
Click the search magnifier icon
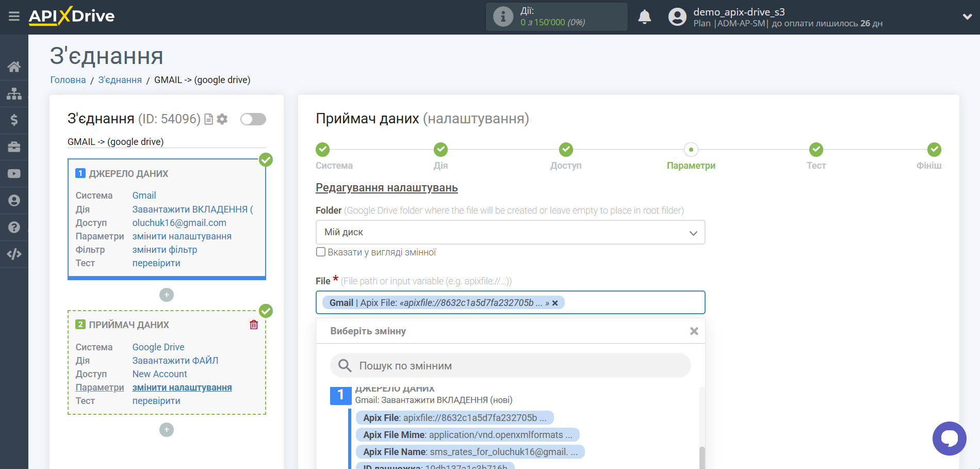pos(345,366)
